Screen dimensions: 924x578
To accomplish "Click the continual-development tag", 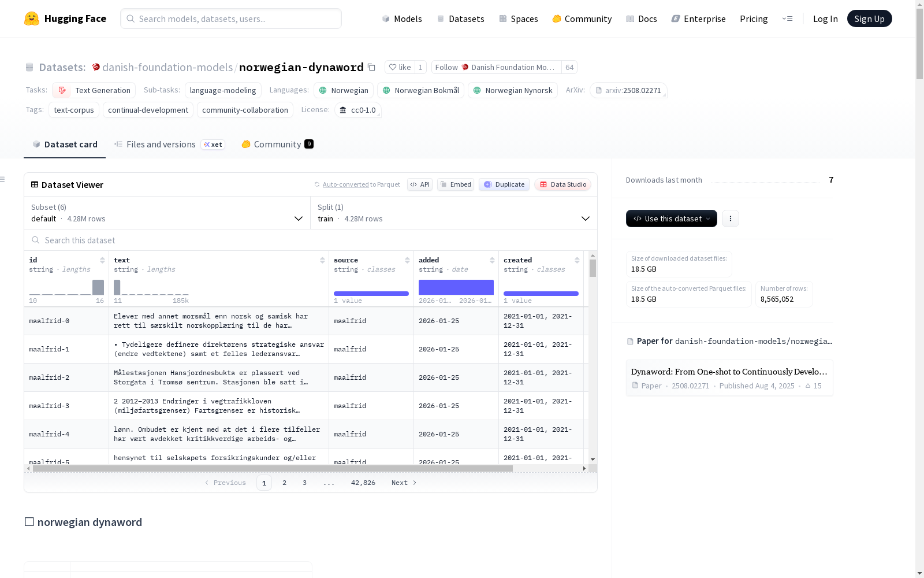I will point(148,110).
